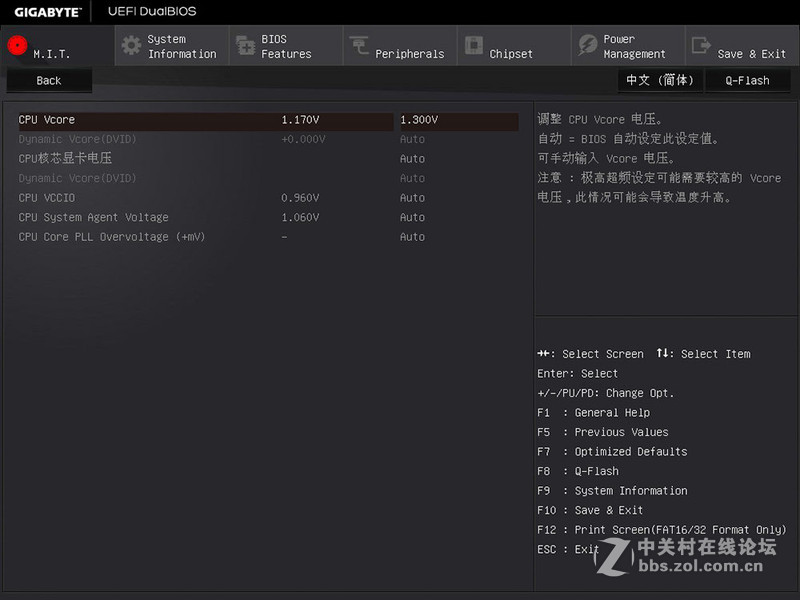Click the CPU Vcore 1.170V current reading

[301, 120]
